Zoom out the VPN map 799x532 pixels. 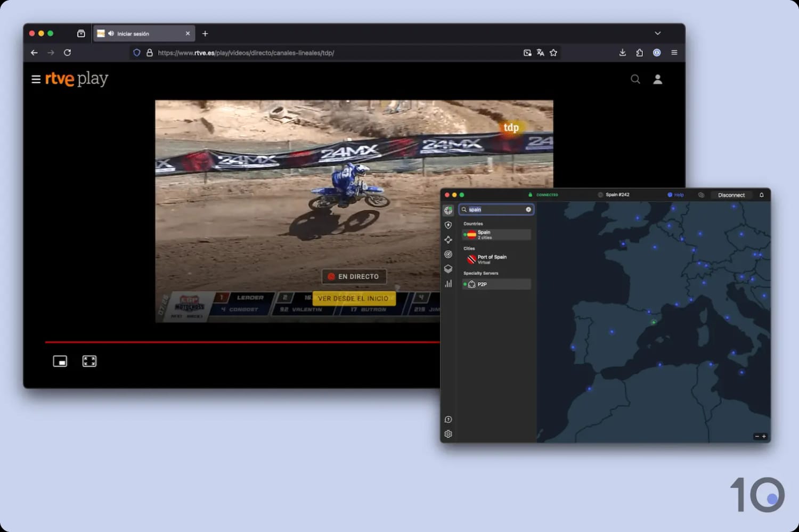[756, 437]
